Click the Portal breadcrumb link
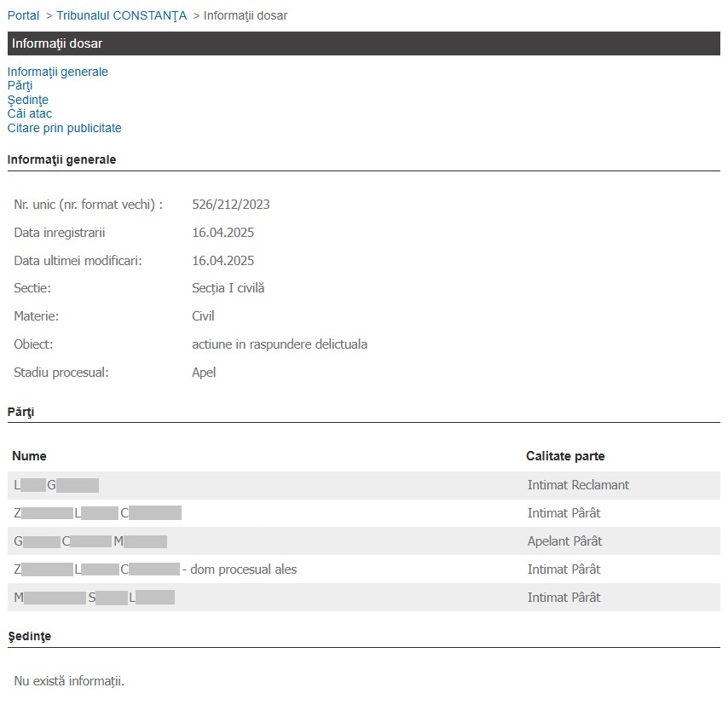The image size is (728, 711). [23, 15]
